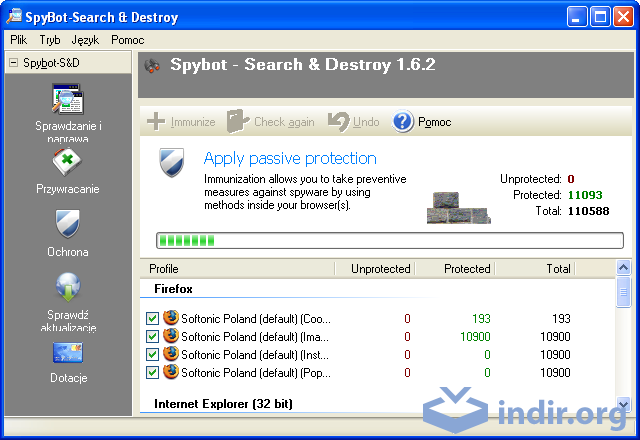Viewport: 640px width, 440px height.
Task: Click the Total value 110588
Action: click(x=588, y=211)
